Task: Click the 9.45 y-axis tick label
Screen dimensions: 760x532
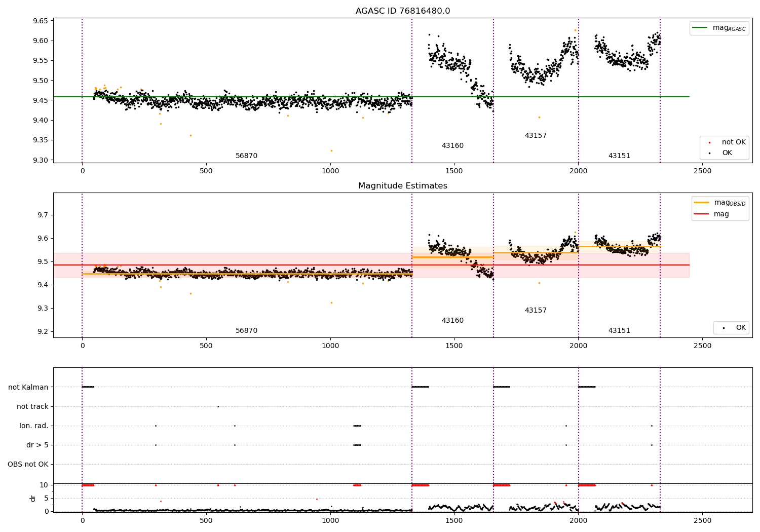Action: [41, 100]
